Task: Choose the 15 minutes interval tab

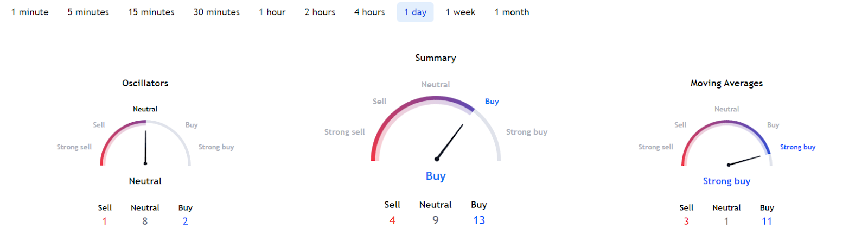Action: (151, 12)
